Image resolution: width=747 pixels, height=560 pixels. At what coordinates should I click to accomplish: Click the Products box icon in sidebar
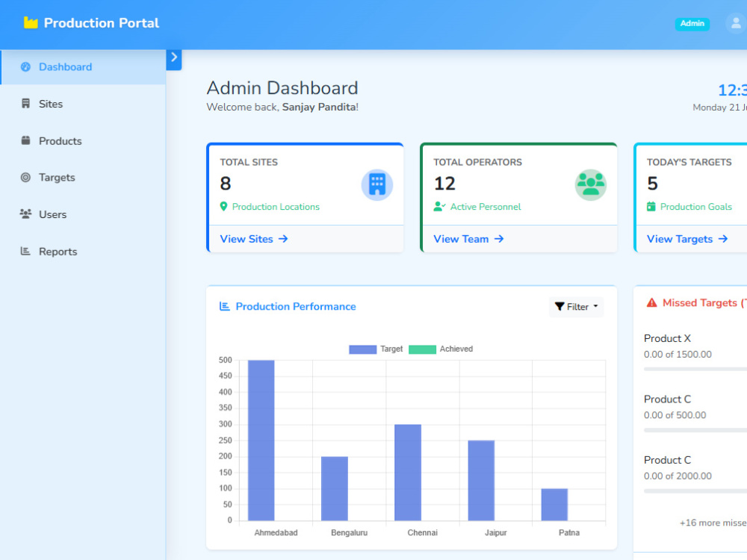25,140
